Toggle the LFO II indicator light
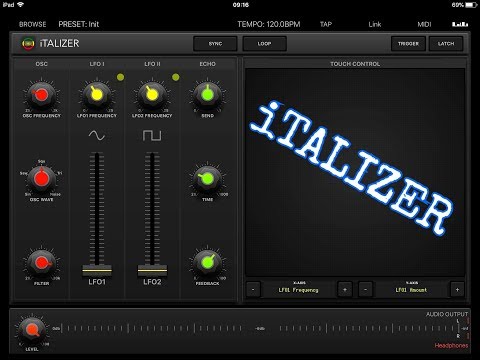The width and height of the screenshot is (480, 360). pyautogui.click(x=176, y=77)
